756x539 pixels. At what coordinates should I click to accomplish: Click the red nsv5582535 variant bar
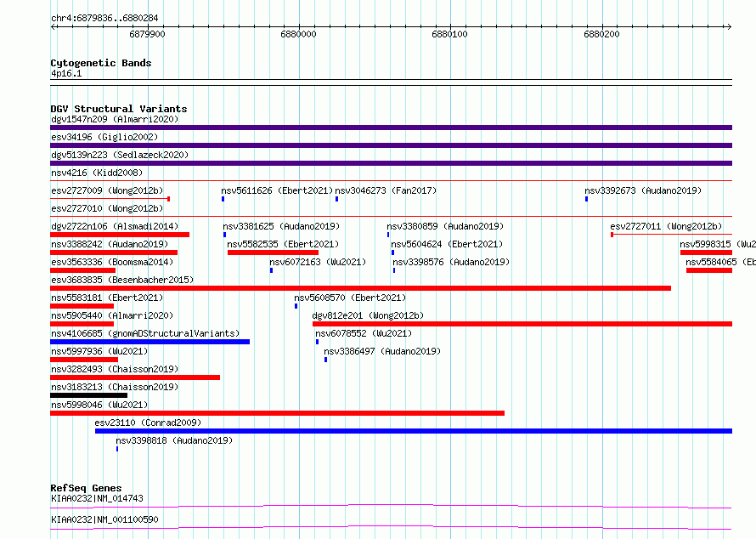point(273,252)
